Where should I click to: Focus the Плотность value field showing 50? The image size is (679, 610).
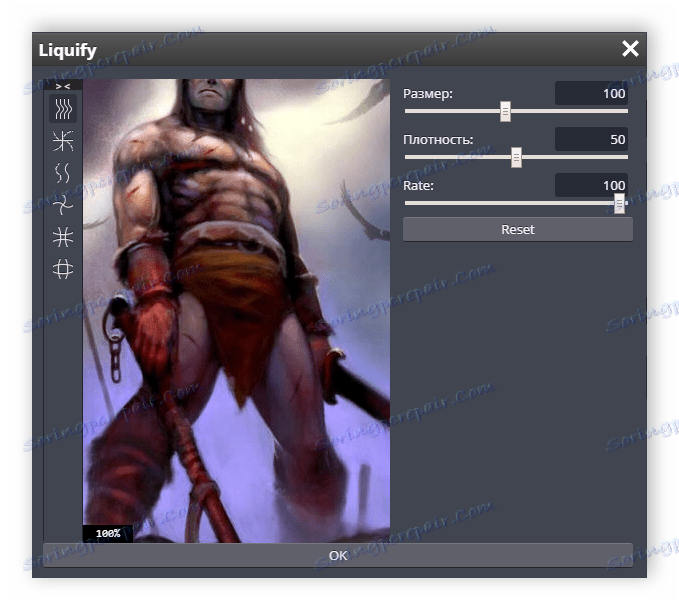tap(592, 139)
